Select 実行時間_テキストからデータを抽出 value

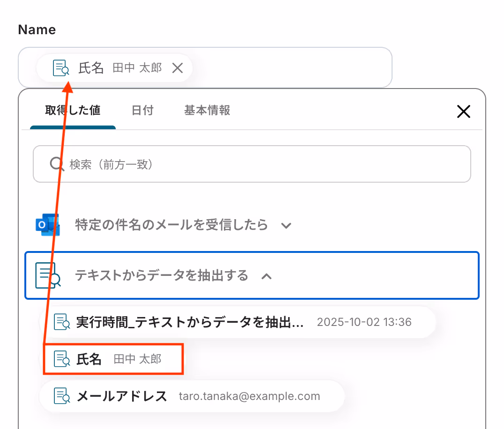tap(237, 322)
